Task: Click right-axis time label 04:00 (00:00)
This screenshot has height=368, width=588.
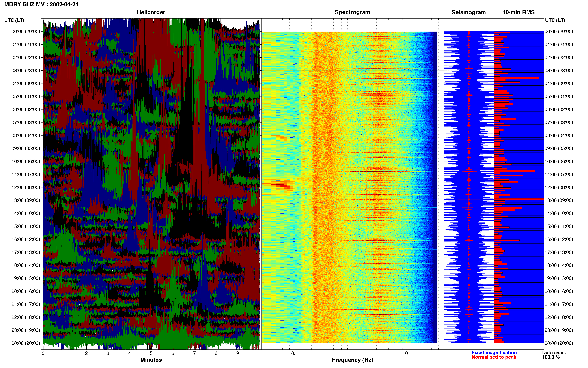Action: click(x=559, y=83)
